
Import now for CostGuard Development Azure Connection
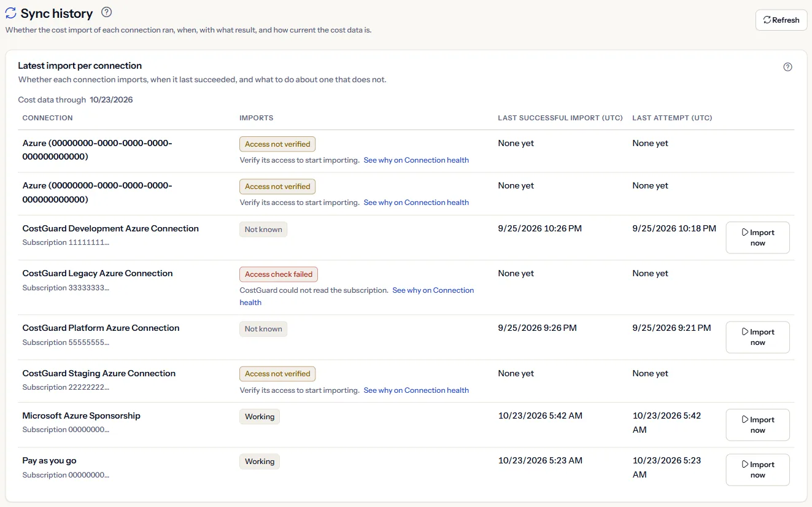pyautogui.click(x=757, y=238)
